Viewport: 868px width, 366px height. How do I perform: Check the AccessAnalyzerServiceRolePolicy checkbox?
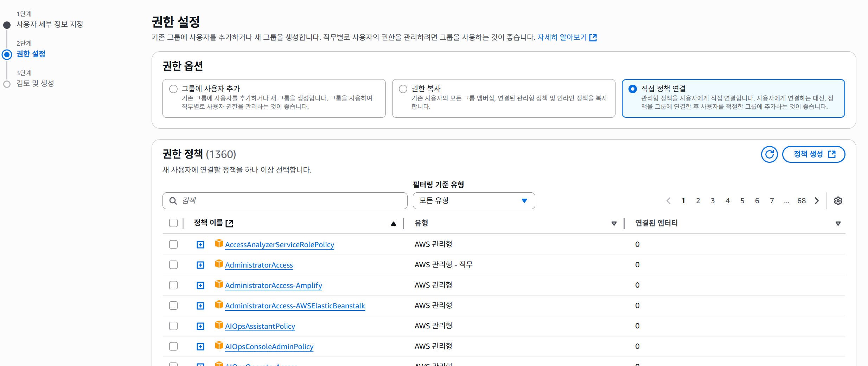(173, 244)
